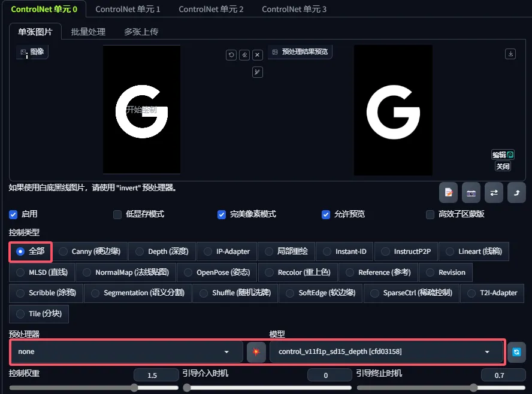Image resolution: width=532 pixels, height=394 pixels.
Task: Click the swap arrows icon button
Action: [x=494, y=193]
